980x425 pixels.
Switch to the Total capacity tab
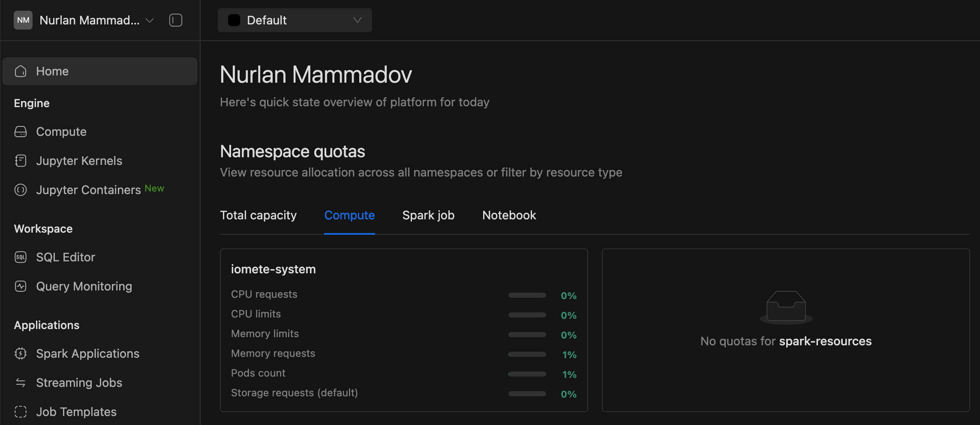point(258,215)
